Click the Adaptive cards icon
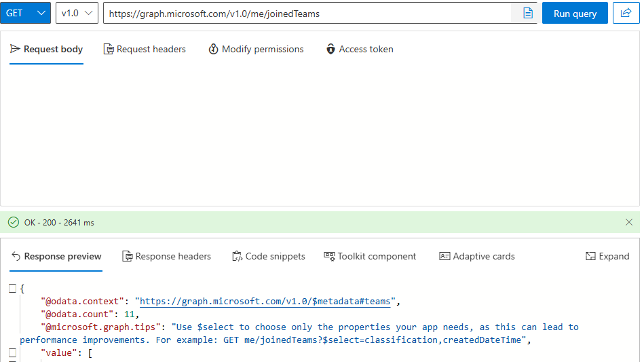This screenshot has height=362, width=644. [x=444, y=257]
